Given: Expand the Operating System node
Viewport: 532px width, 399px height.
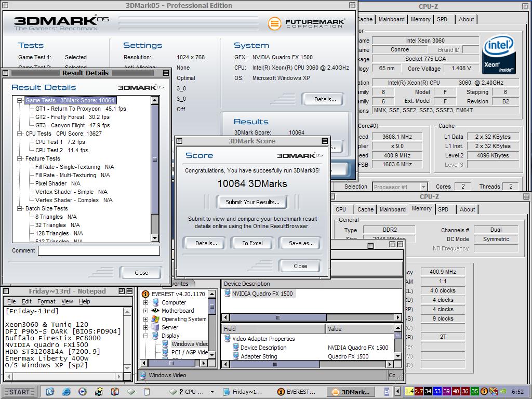Looking at the screenshot, I should coord(145,319).
